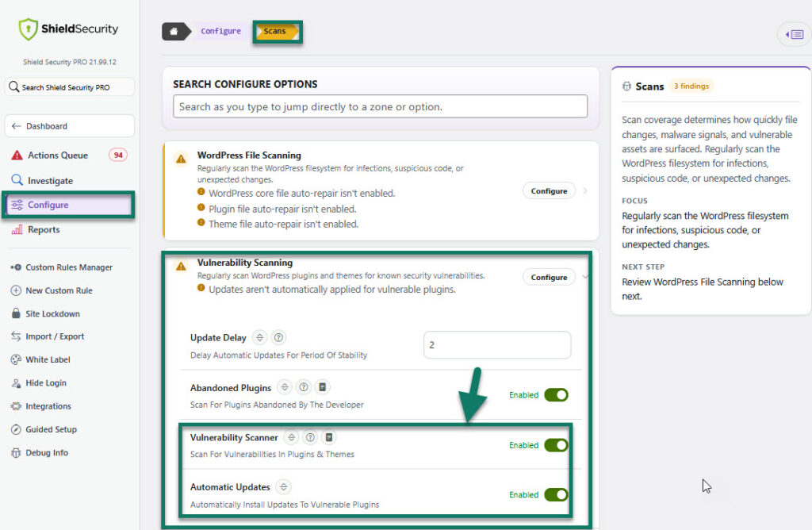Viewport: 812px width, 530px height.
Task: Click the Guided Setup compass icon
Action: tap(16, 429)
